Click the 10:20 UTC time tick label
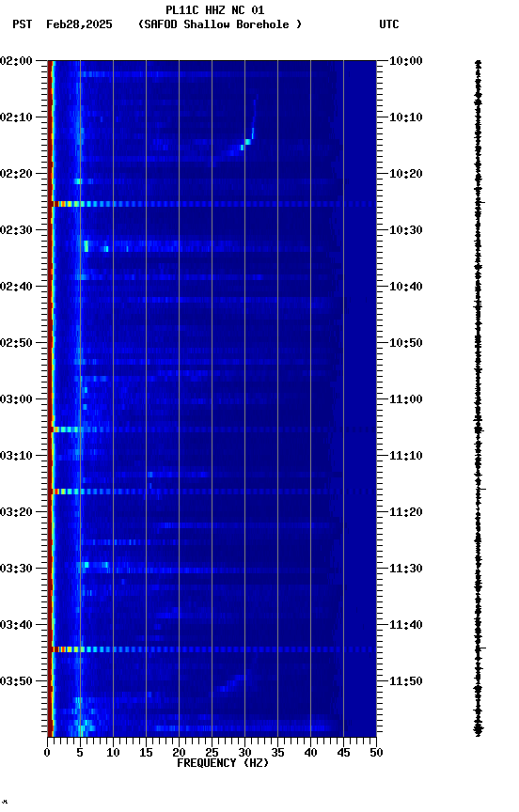Viewport: 519px width, 812px height. click(x=406, y=174)
